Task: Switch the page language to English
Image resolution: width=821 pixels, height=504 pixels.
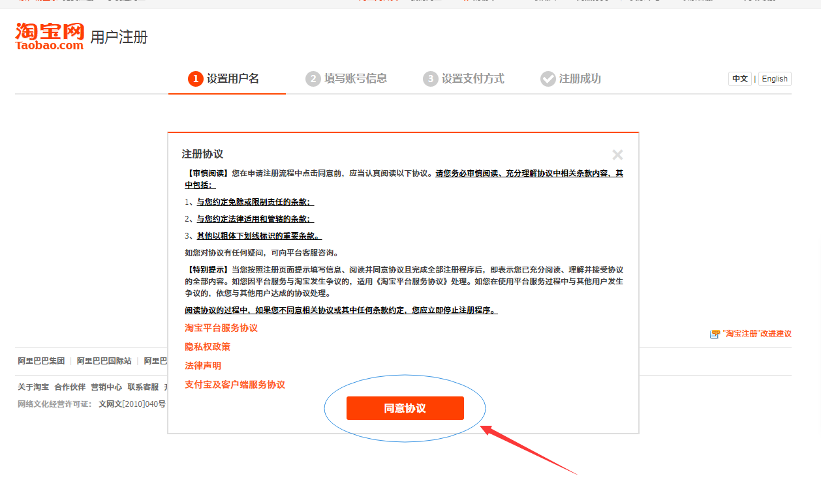Action: coord(774,79)
